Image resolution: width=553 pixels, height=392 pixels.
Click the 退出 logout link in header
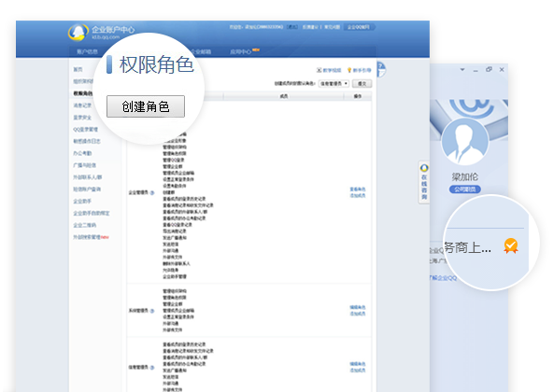(x=292, y=27)
